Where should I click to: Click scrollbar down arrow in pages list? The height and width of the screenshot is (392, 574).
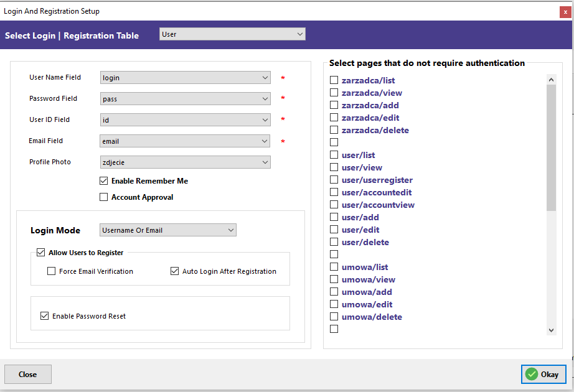[552, 330]
